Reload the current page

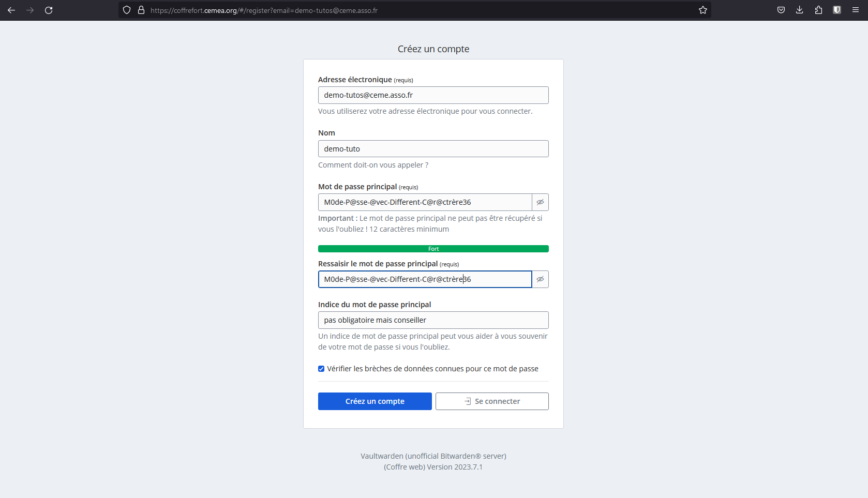tap(49, 10)
